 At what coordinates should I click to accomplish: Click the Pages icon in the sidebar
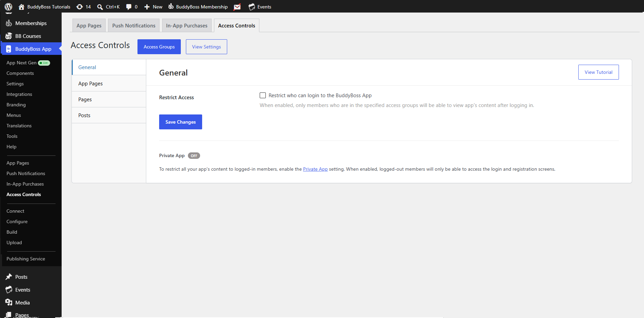(x=9, y=315)
